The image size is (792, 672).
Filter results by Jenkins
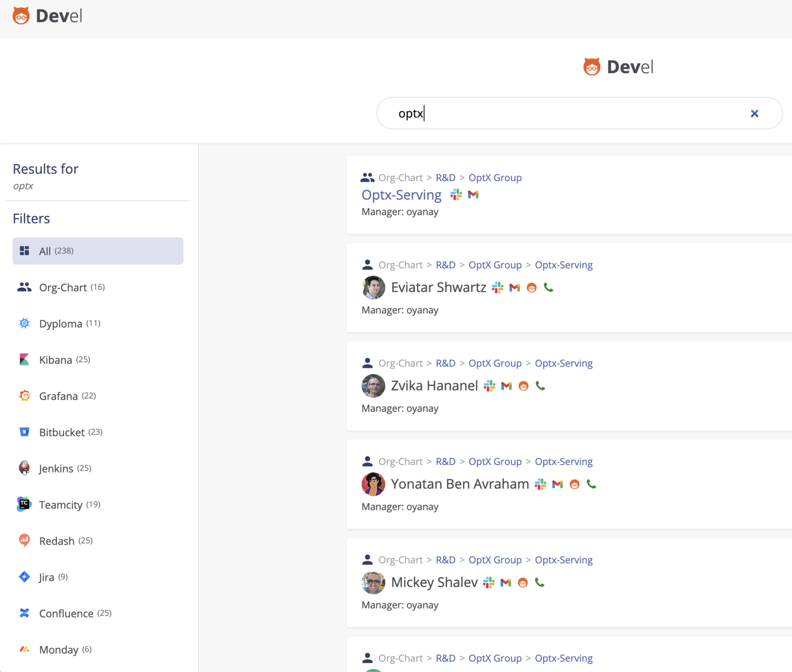[x=98, y=468]
